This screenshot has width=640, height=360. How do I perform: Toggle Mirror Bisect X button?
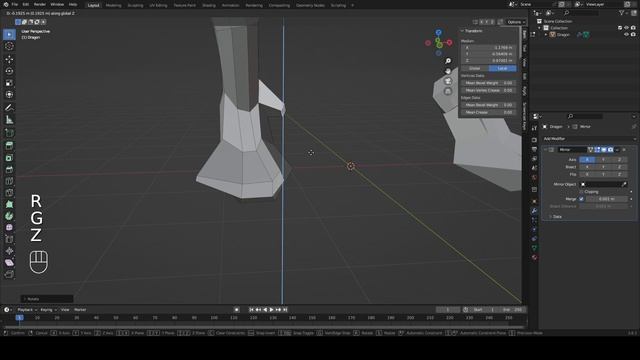[x=587, y=167]
